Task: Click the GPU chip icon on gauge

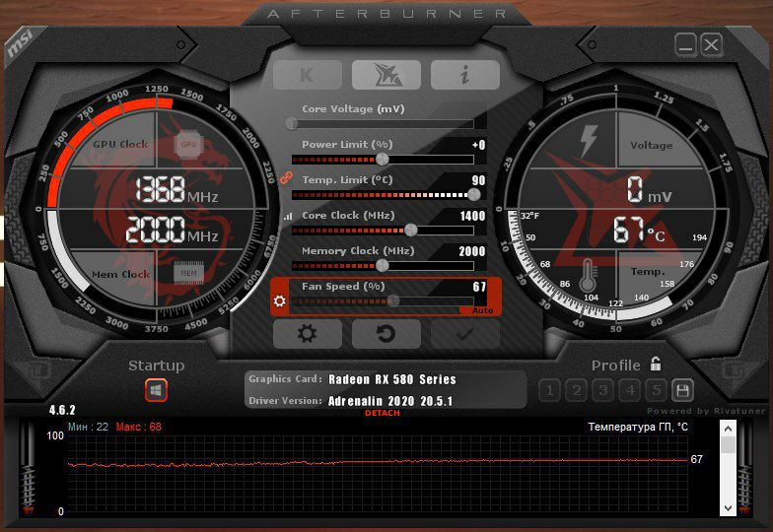Action: point(188,144)
